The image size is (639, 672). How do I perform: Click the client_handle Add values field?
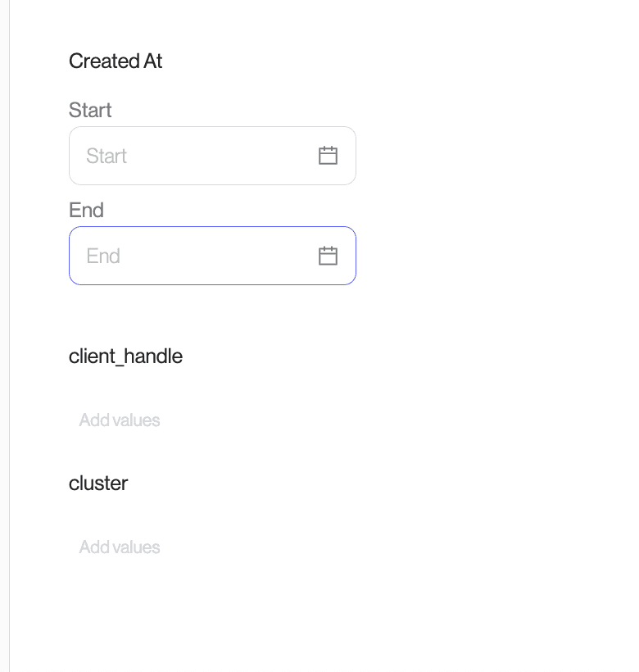click(205, 420)
